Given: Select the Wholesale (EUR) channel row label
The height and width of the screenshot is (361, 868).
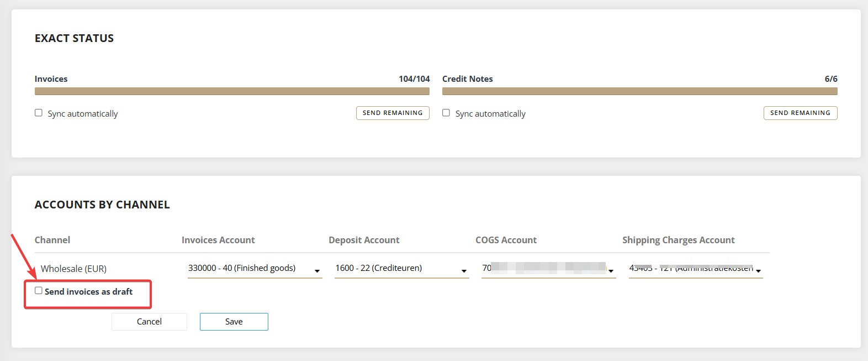Looking at the screenshot, I should (x=73, y=269).
